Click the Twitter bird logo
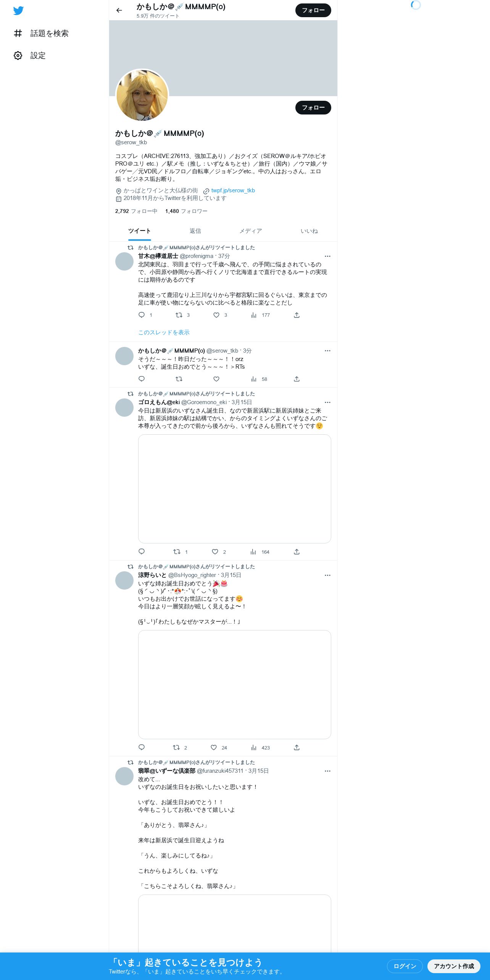This screenshot has height=980, width=490. point(18,11)
